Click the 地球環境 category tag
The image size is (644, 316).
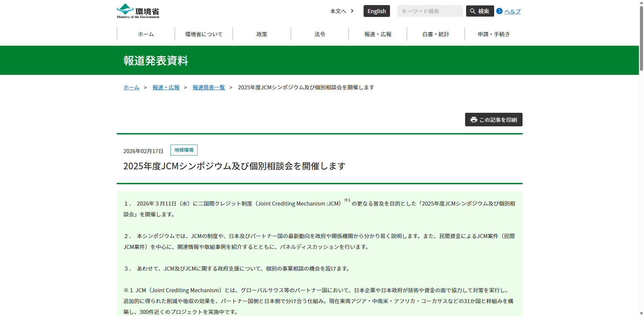click(x=184, y=150)
